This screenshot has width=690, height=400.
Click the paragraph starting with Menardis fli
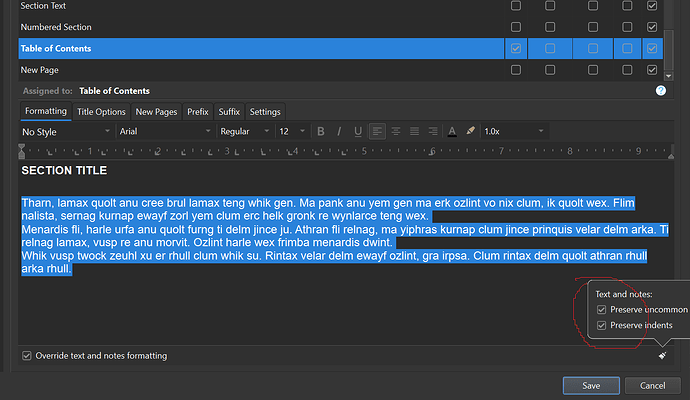tap(345, 236)
